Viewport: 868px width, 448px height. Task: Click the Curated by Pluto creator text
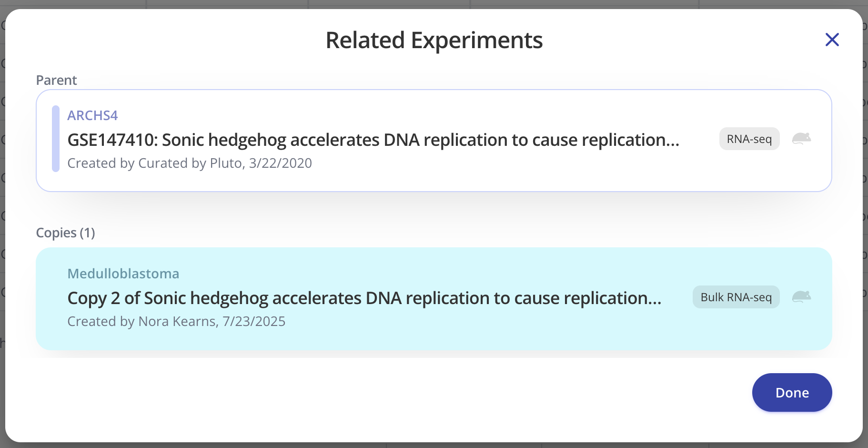(192, 163)
